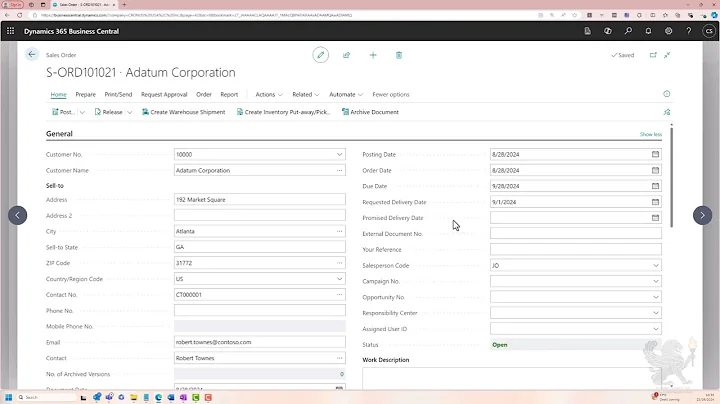Expand the Customer No. dropdown
This screenshot has height=404, width=720.
[339, 154]
